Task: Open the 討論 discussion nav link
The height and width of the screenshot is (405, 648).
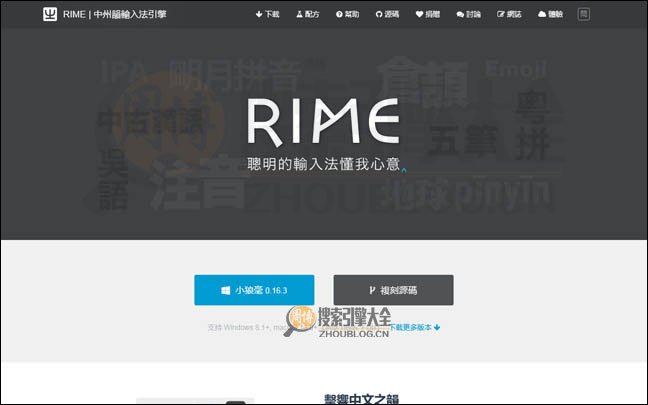Action: tap(467, 15)
